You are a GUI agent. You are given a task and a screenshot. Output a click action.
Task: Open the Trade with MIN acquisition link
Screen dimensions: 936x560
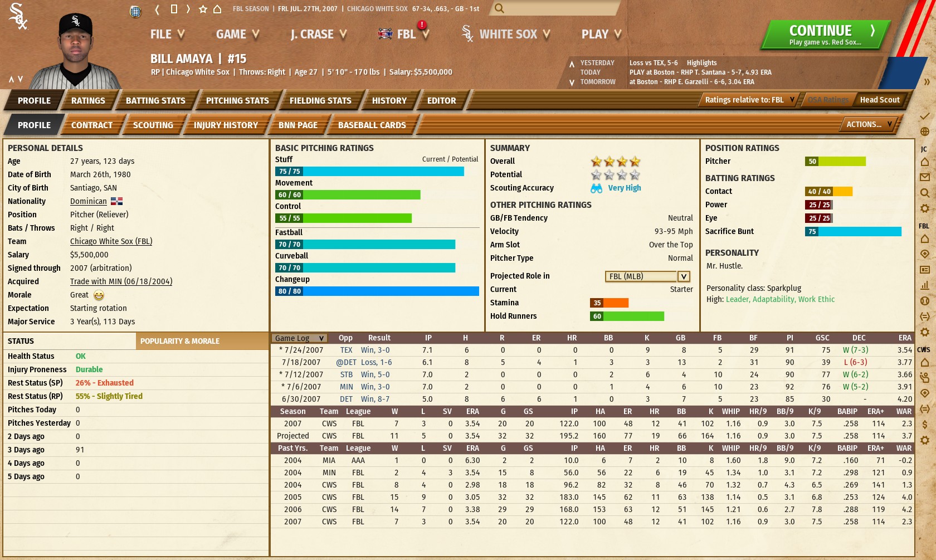pos(121,281)
